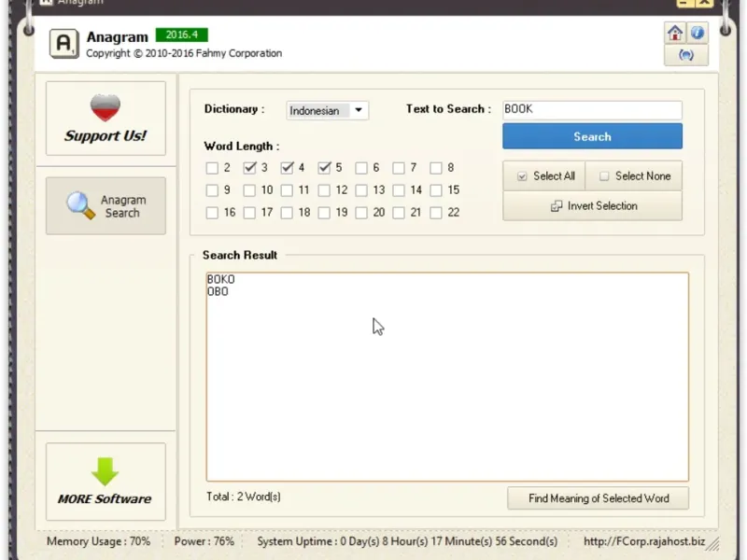Select OBO in search results
The height and width of the screenshot is (560, 747).
(218, 292)
